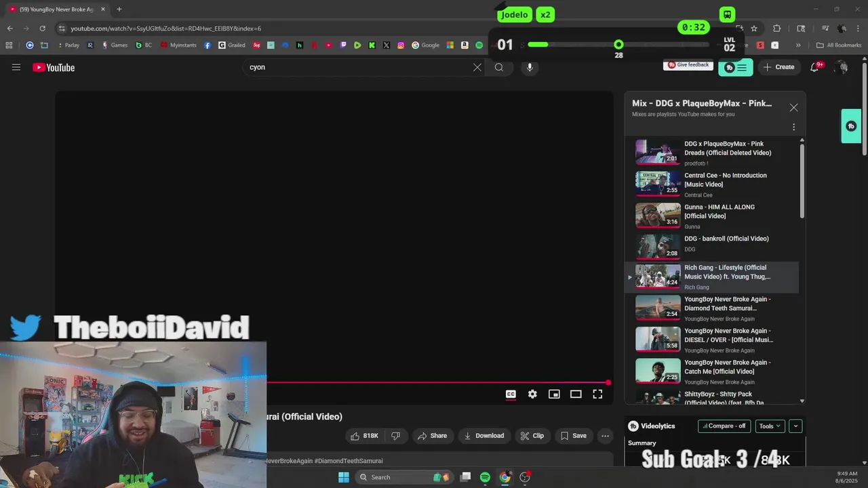
Task: Open the Videolytics Tools dropdown
Action: 770,426
